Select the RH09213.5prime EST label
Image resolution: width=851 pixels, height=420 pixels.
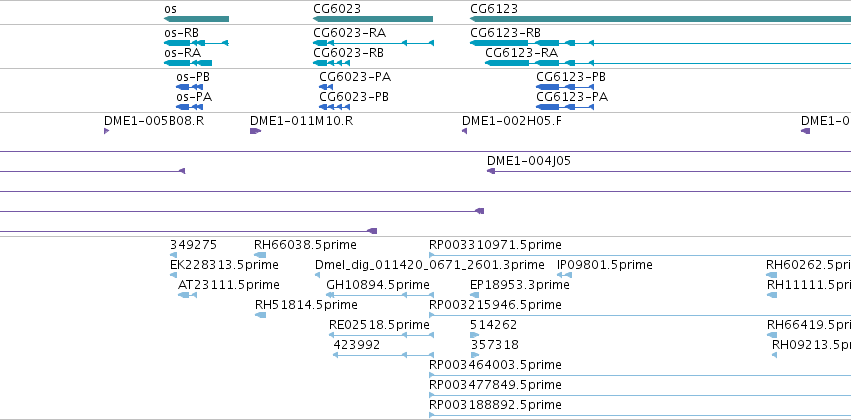[x=811, y=345]
